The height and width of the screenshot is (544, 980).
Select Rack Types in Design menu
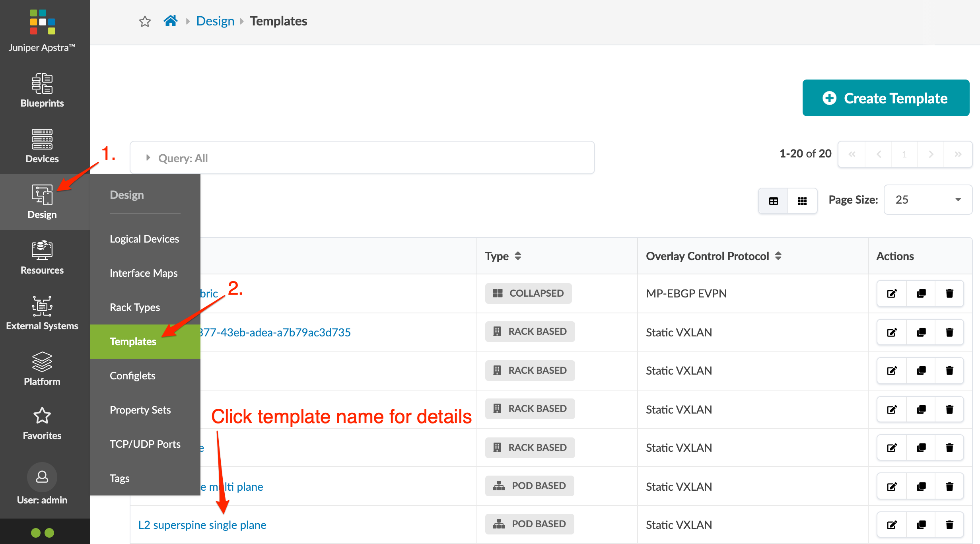[x=135, y=307]
